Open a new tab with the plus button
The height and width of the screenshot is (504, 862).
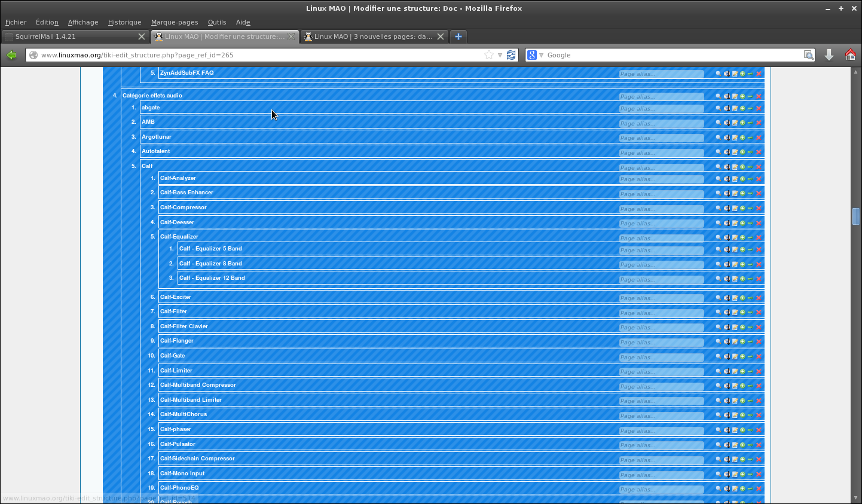click(458, 36)
